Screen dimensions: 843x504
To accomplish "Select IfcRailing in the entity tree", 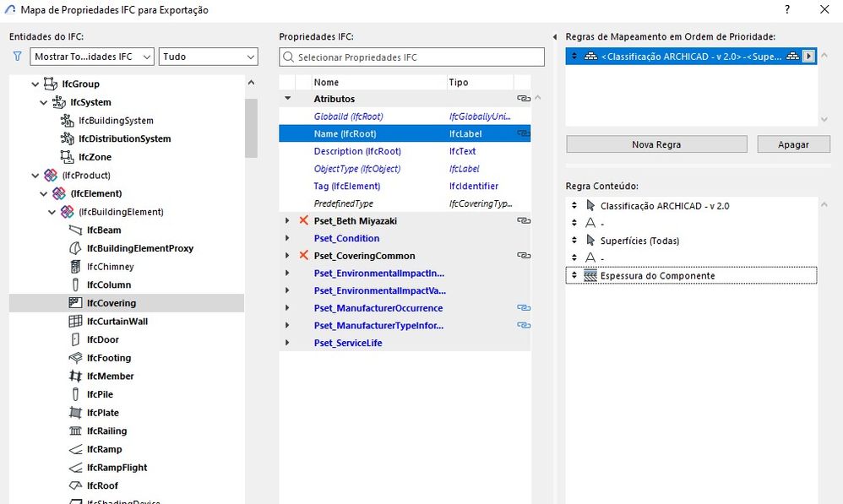I will click(106, 431).
